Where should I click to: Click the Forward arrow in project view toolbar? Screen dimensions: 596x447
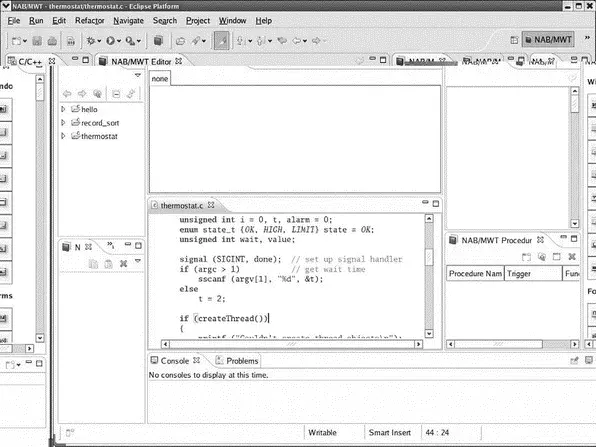click(82, 94)
